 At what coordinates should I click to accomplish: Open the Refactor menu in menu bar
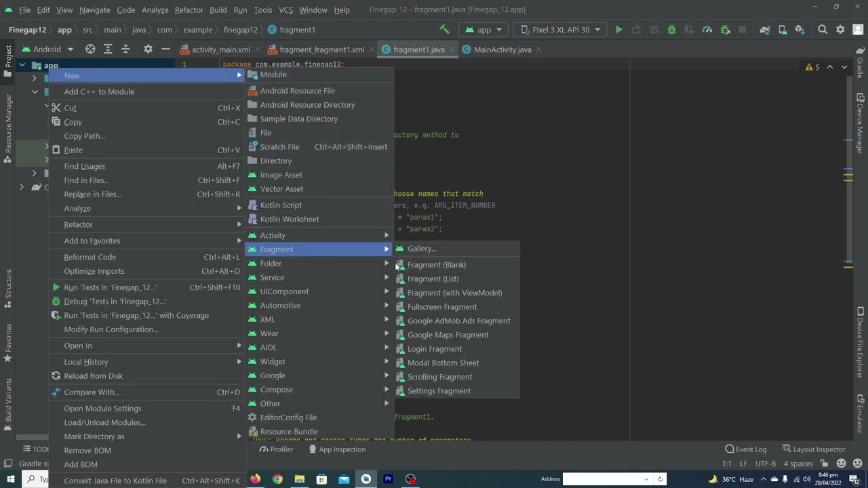[189, 9]
